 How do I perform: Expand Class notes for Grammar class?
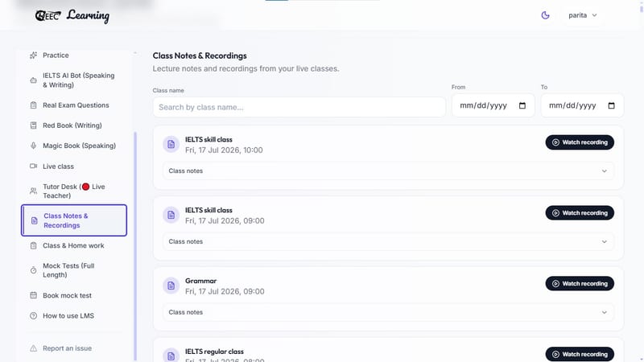388,312
